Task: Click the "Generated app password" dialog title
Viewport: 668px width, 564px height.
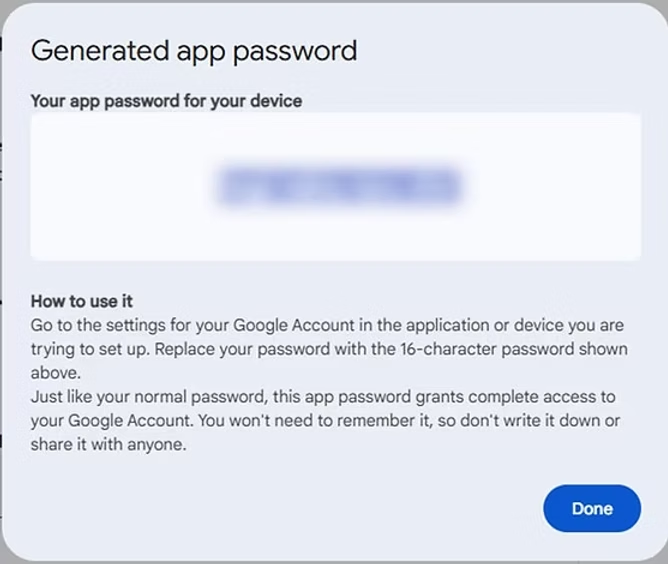Action: pos(193,51)
